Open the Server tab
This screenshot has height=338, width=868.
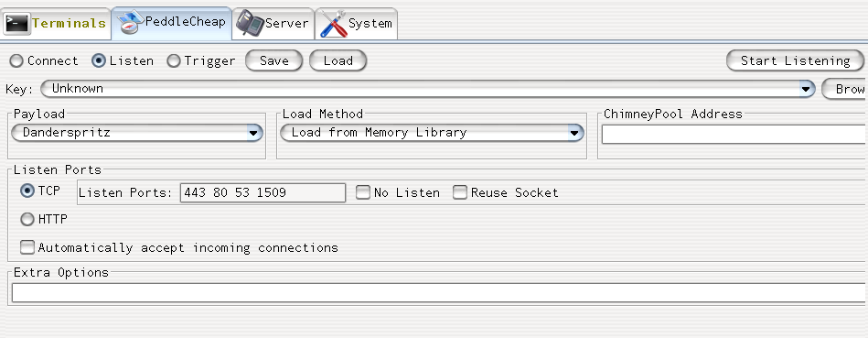coord(273,23)
